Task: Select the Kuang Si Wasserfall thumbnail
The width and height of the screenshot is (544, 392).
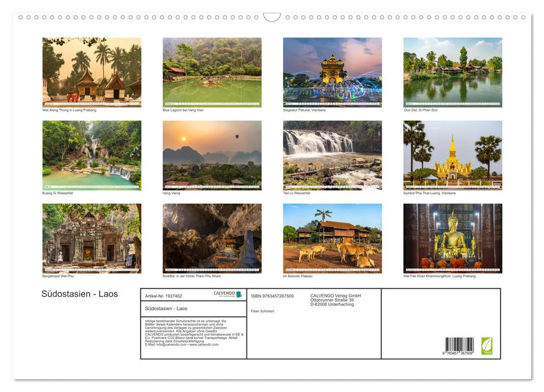Action: [91, 156]
